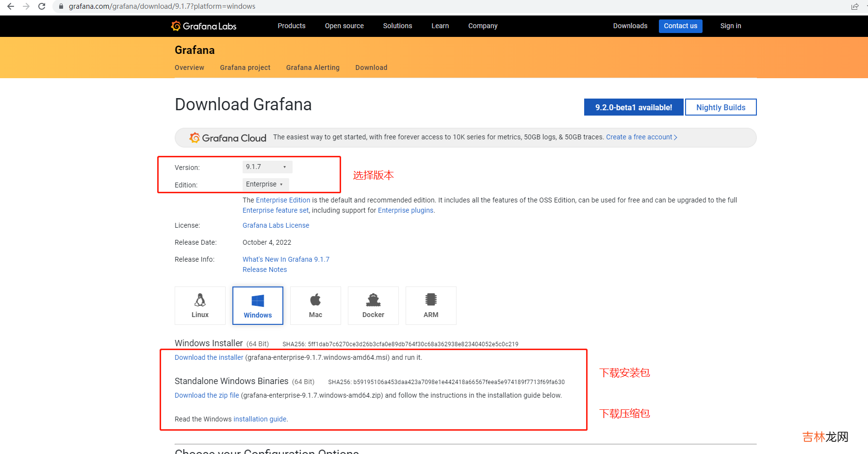The image size is (868, 454).
Task: Switch to the Grafana project tab
Action: tap(245, 67)
